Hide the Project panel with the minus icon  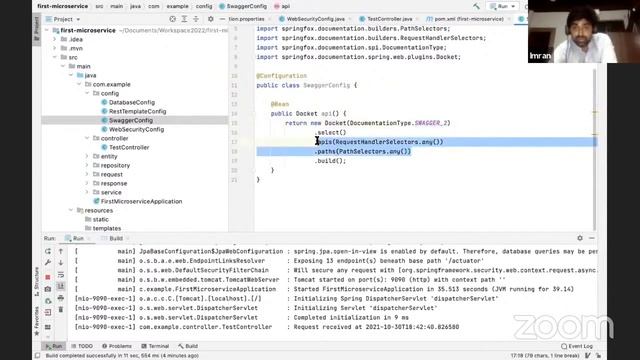(x=222, y=19)
